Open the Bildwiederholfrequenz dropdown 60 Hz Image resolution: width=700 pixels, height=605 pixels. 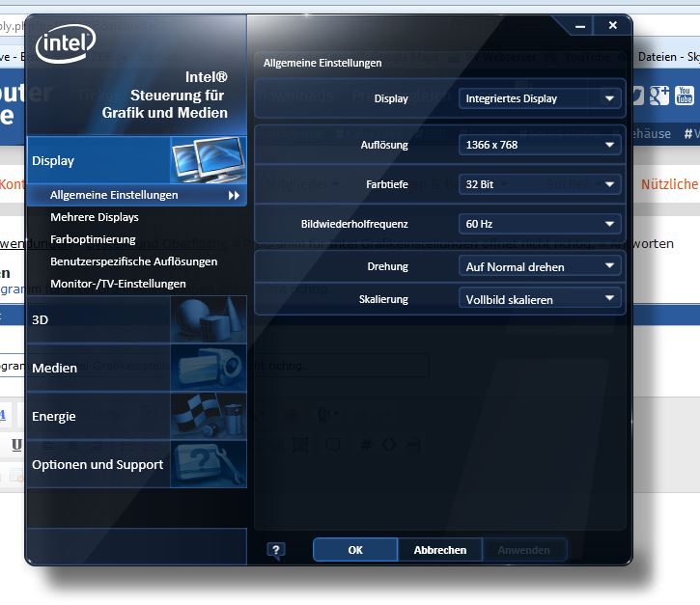click(x=540, y=224)
